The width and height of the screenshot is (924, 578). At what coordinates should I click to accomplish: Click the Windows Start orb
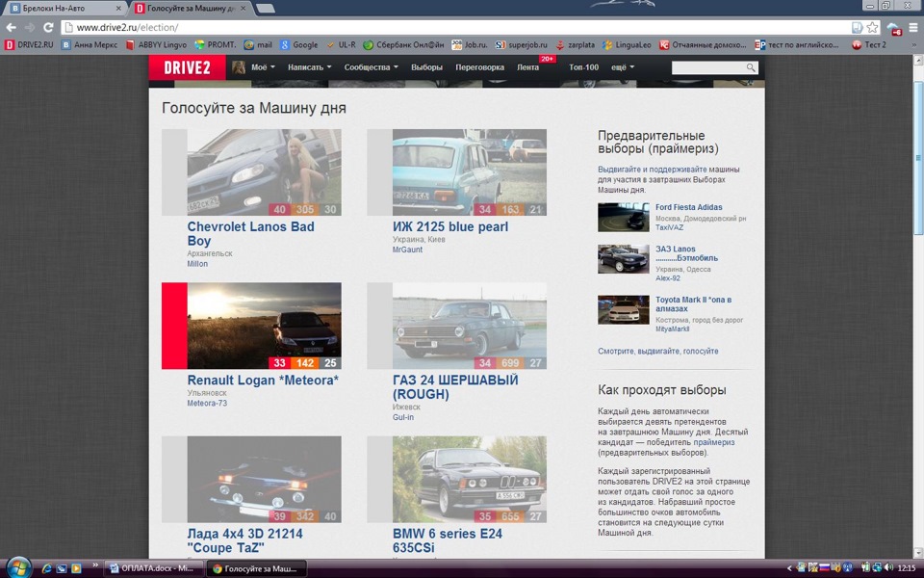coord(17,568)
